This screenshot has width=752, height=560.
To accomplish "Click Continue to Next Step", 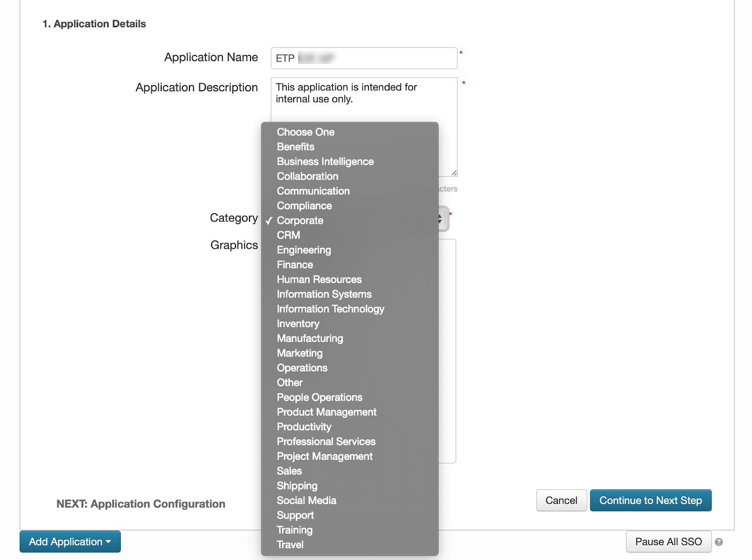I will coord(650,500).
